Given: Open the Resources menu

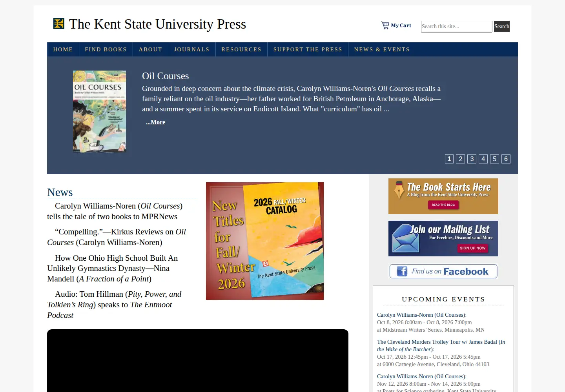Looking at the screenshot, I should coord(241,49).
